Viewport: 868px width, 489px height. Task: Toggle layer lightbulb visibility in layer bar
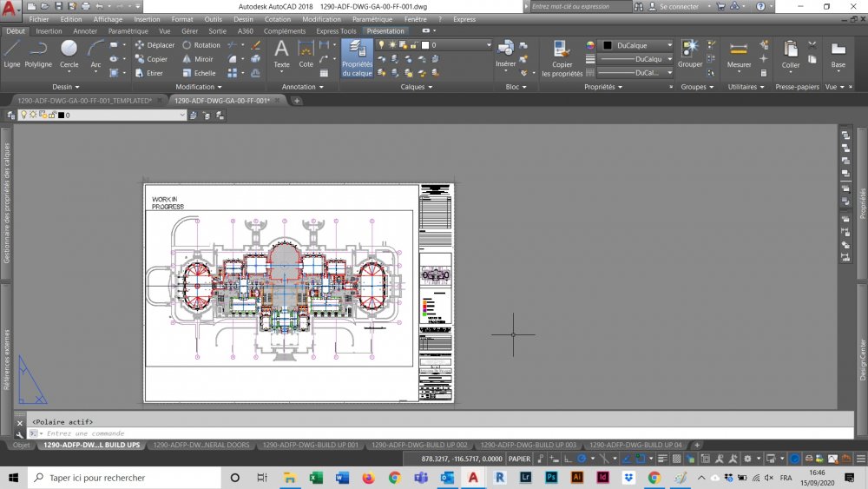(23, 115)
